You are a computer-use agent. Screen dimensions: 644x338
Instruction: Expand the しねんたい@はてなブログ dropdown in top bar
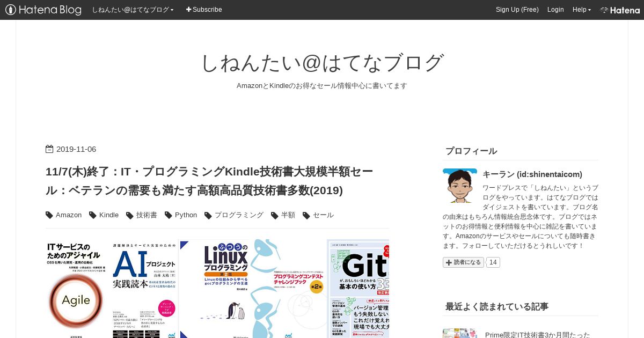point(133,10)
